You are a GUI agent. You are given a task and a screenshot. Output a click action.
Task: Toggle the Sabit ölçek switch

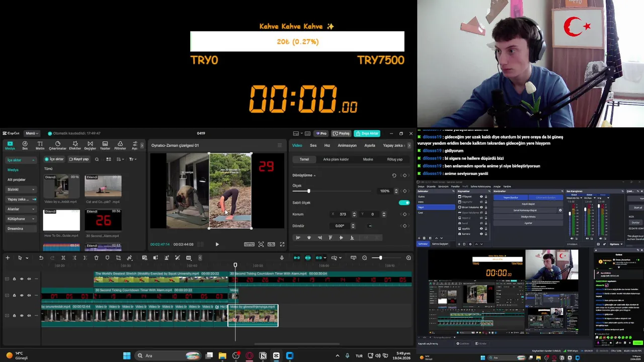pos(404,203)
